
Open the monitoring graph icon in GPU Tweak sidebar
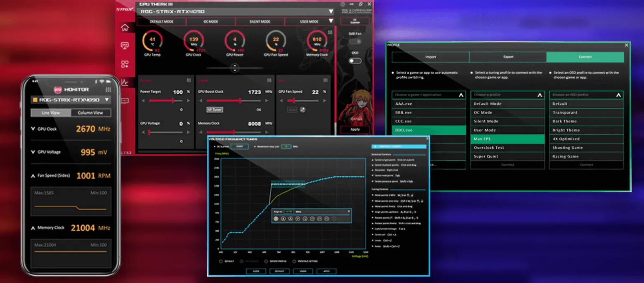click(x=125, y=82)
